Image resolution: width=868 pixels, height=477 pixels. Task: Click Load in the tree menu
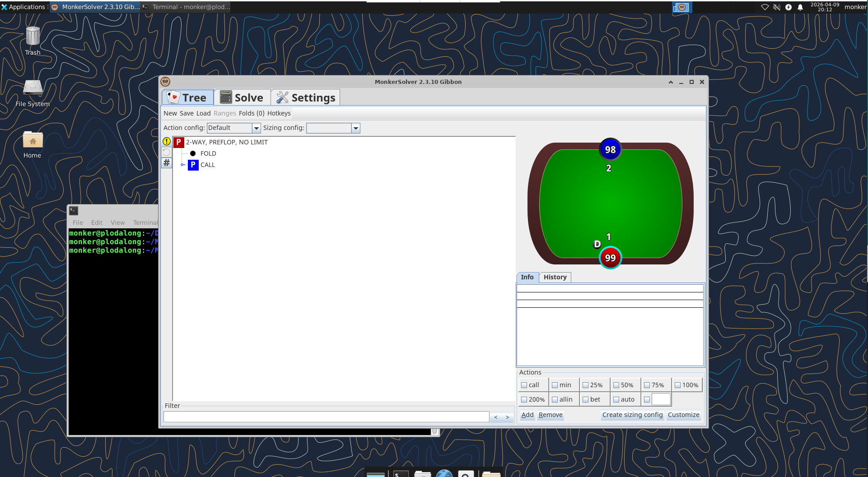(x=203, y=113)
